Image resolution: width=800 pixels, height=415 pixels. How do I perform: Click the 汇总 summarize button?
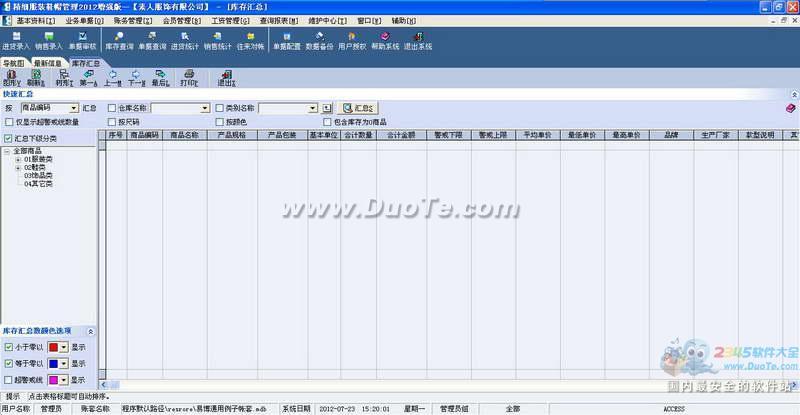[360, 107]
